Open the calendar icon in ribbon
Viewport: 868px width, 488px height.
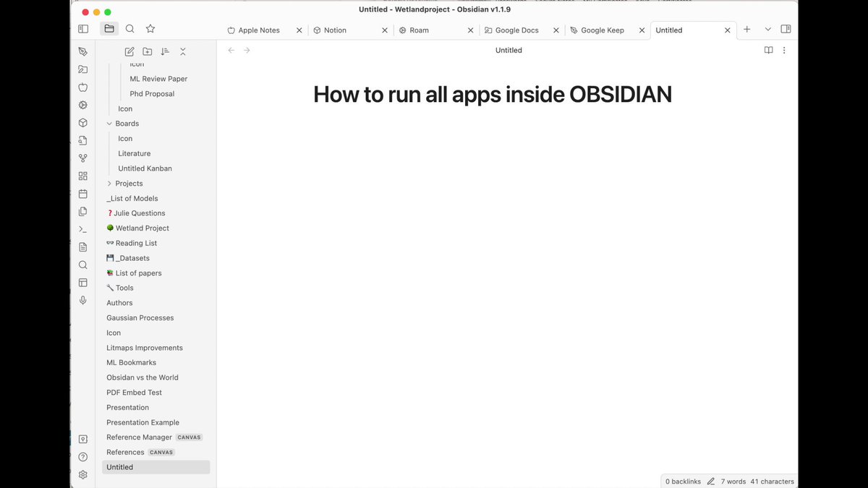[83, 194]
